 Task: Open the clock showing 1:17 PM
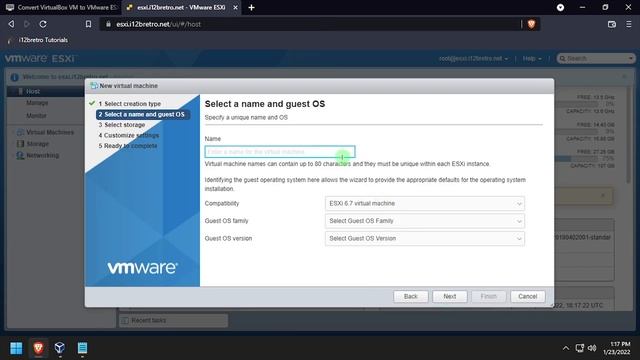point(616,348)
